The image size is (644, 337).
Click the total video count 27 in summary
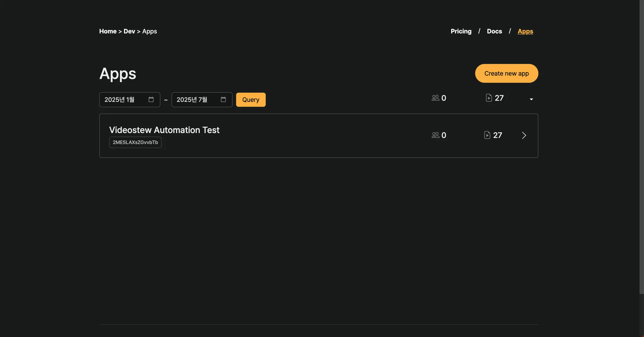click(x=499, y=98)
